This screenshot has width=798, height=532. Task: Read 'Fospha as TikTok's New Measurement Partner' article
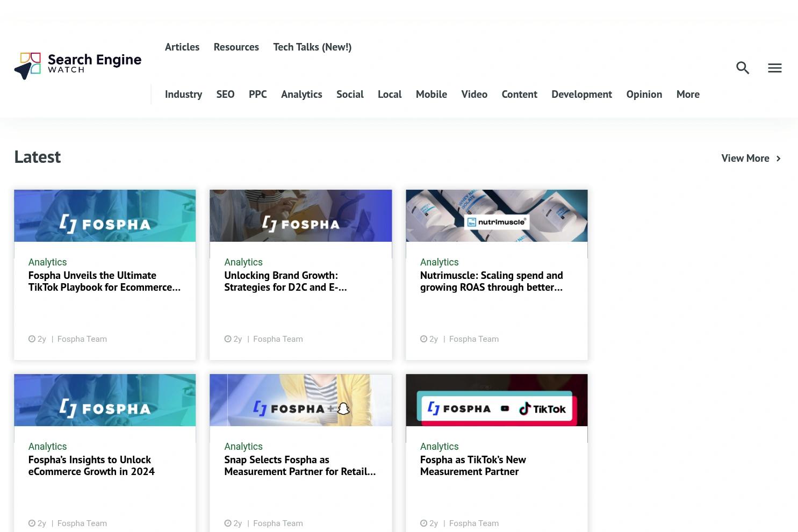473,465
